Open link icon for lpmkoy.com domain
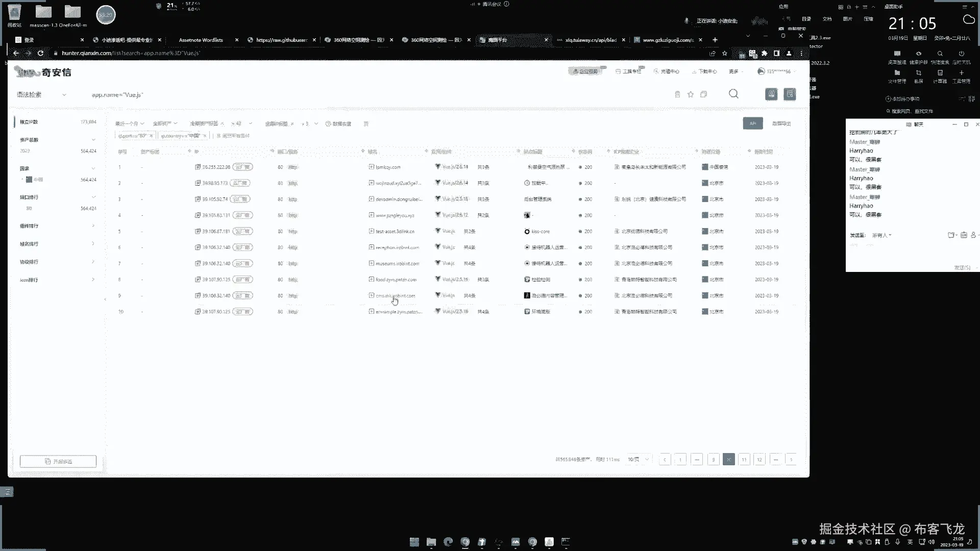This screenshot has width=980, height=551. click(x=371, y=167)
